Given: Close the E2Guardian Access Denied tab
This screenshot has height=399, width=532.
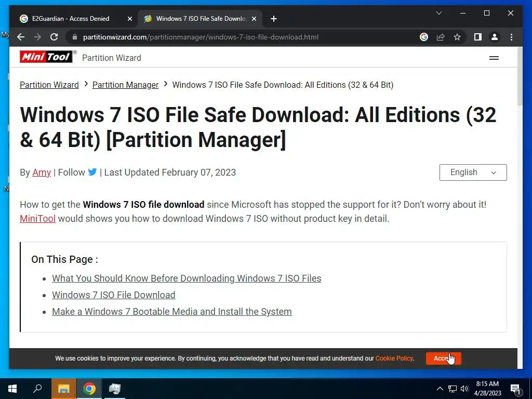Looking at the screenshot, I should [x=129, y=19].
